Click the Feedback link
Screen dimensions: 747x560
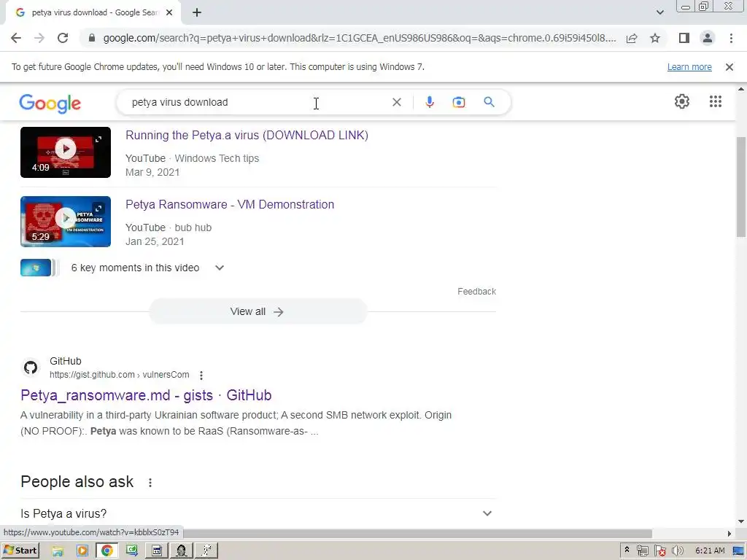click(x=476, y=292)
